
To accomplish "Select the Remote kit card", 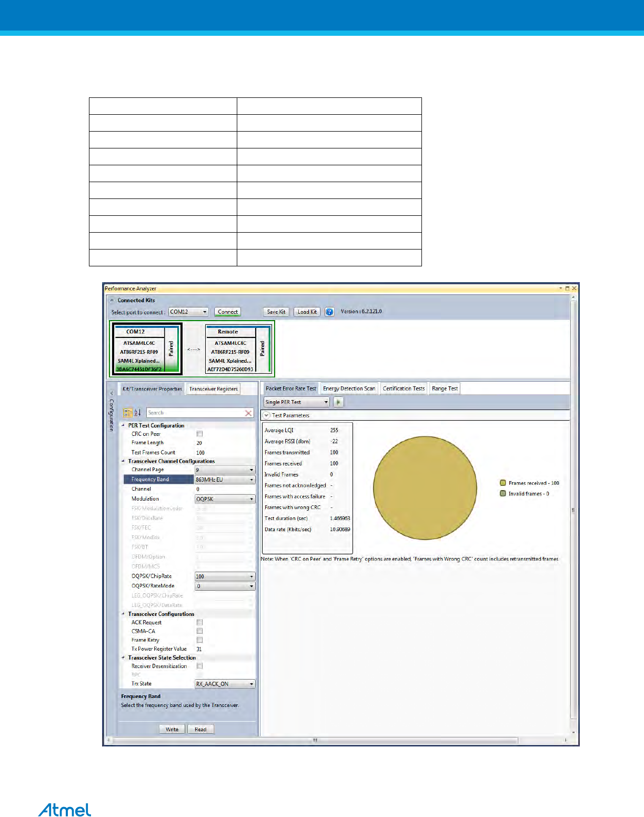I will coord(238,350).
